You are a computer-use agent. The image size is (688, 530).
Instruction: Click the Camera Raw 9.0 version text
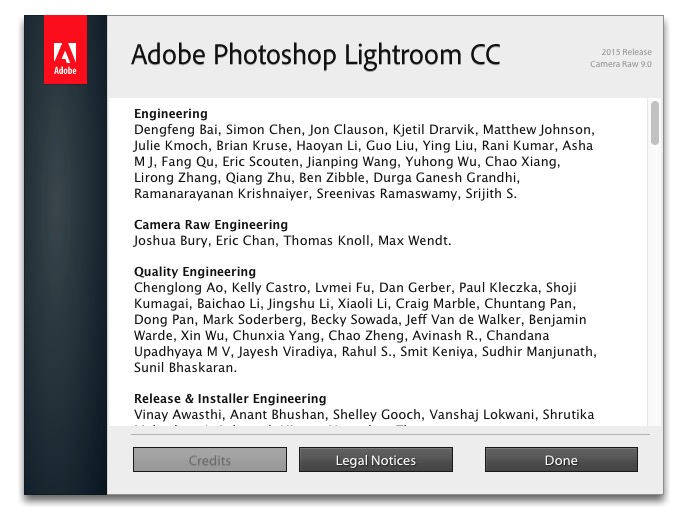coord(620,65)
